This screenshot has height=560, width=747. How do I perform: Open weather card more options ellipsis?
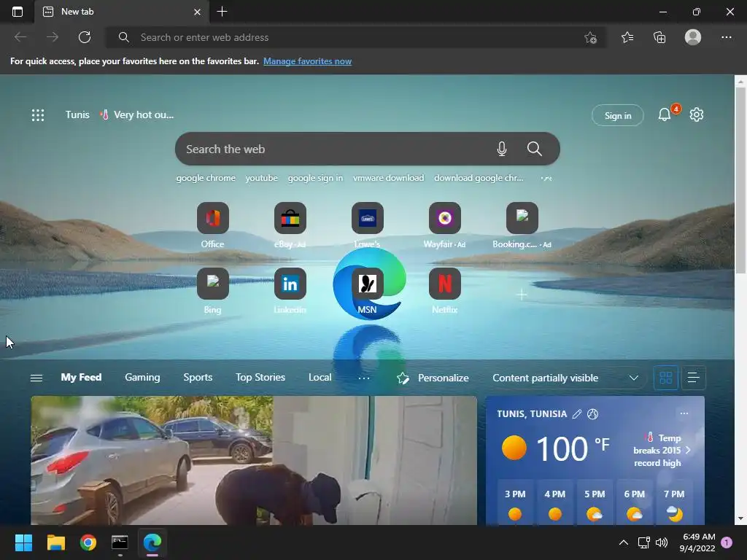[684, 413]
